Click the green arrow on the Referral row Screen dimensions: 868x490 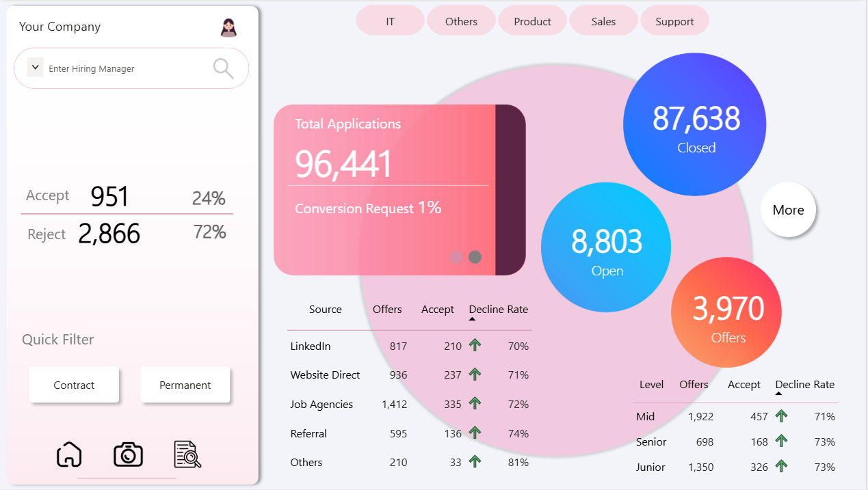(x=475, y=433)
